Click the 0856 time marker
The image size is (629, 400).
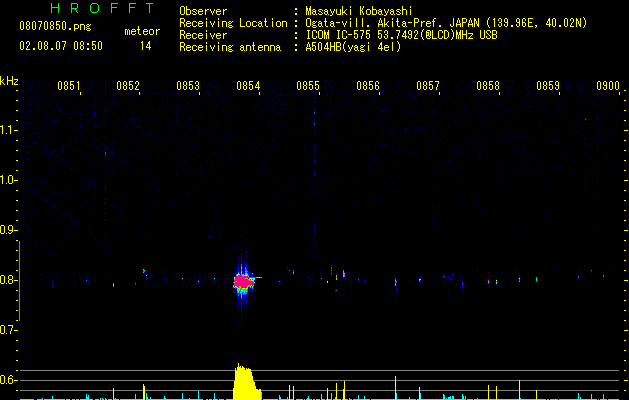(x=368, y=86)
